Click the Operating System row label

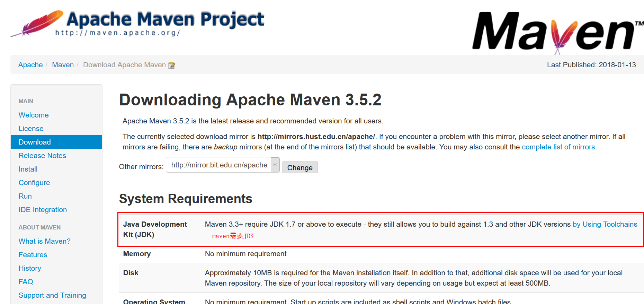[154, 301]
